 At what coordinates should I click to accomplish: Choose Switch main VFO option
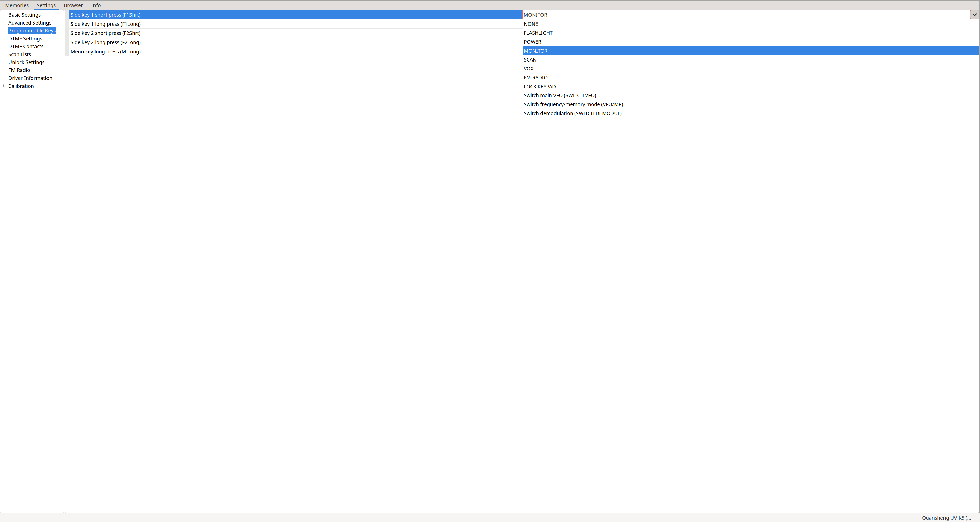coord(560,95)
